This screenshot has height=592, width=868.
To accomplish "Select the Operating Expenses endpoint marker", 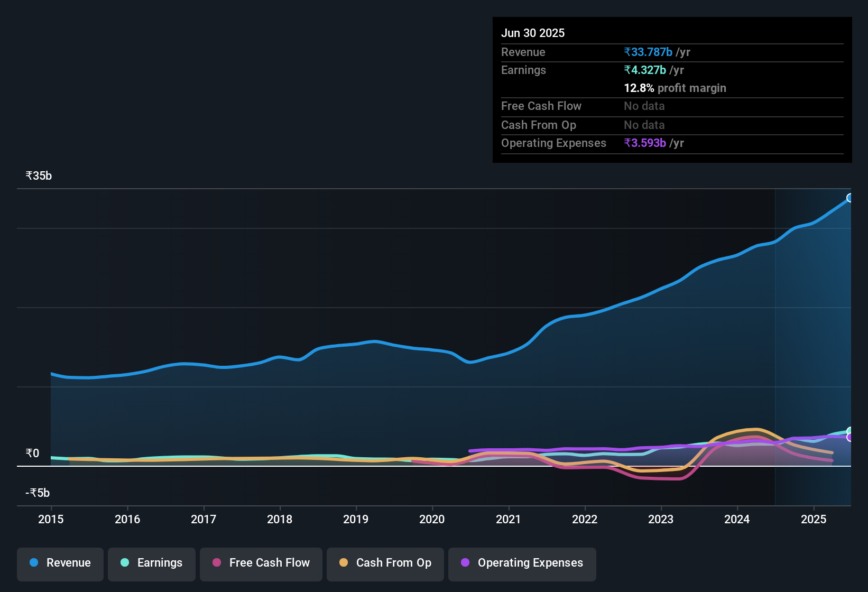I will 849,438.
